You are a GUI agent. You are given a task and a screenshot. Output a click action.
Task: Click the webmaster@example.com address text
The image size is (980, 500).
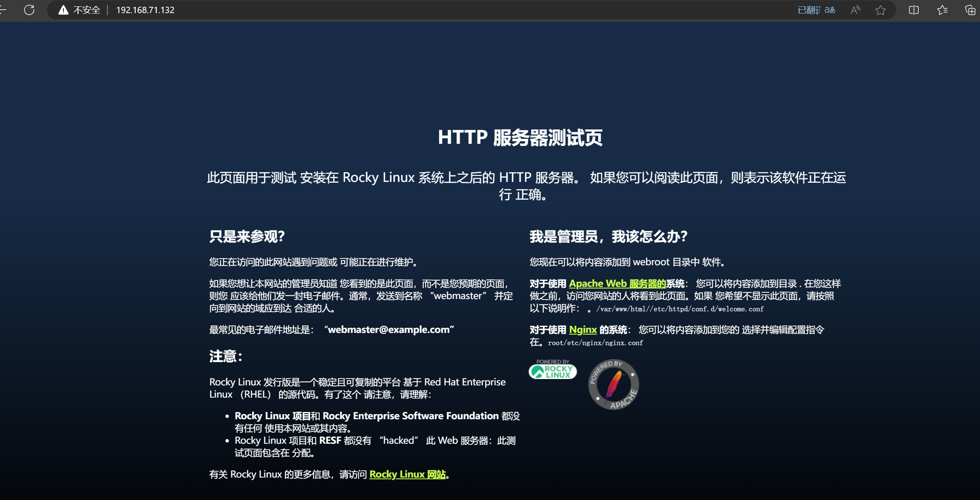[389, 330]
